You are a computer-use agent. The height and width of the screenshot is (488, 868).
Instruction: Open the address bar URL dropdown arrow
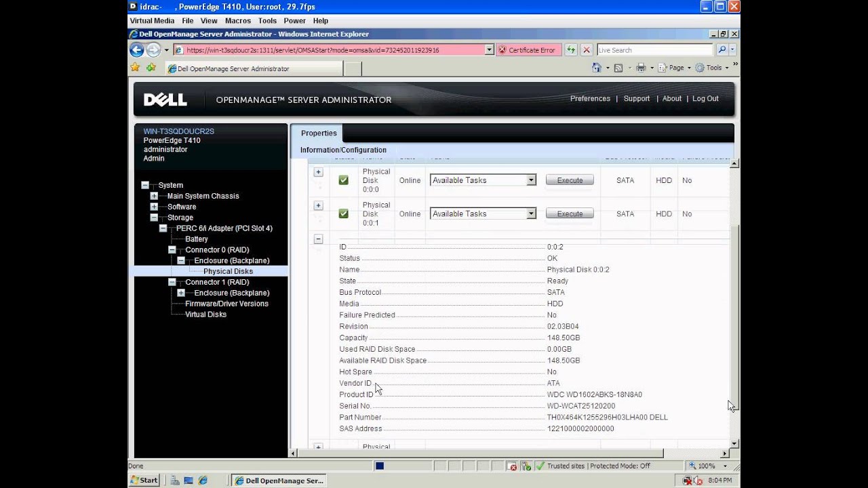tap(489, 49)
